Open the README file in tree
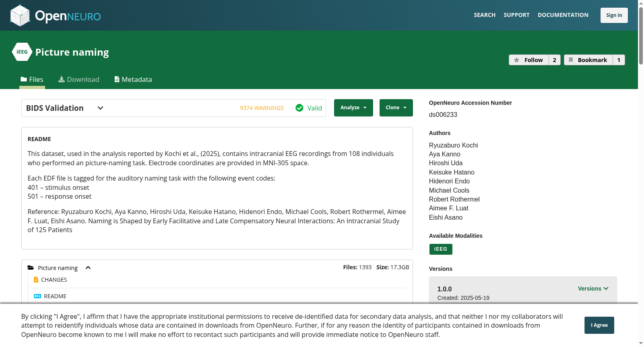Image resolution: width=644 pixels, height=347 pixels. tap(55, 296)
